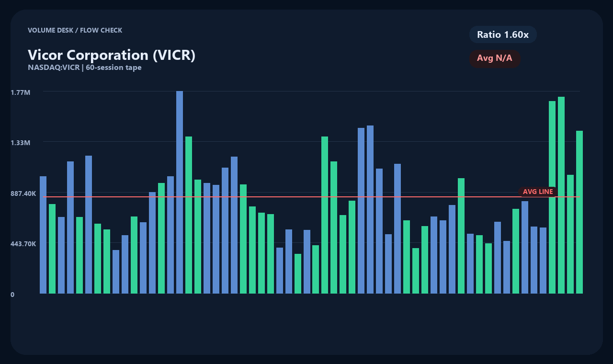This screenshot has height=364, width=613.
Task: Click the 443.70K axis label
Action: click(x=23, y=244)
